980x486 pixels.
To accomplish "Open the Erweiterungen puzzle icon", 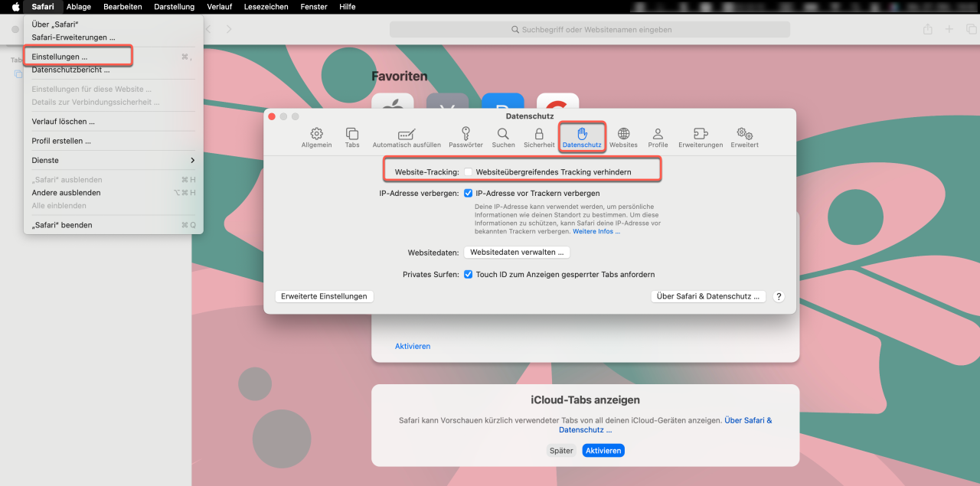I will coord(700,137).
